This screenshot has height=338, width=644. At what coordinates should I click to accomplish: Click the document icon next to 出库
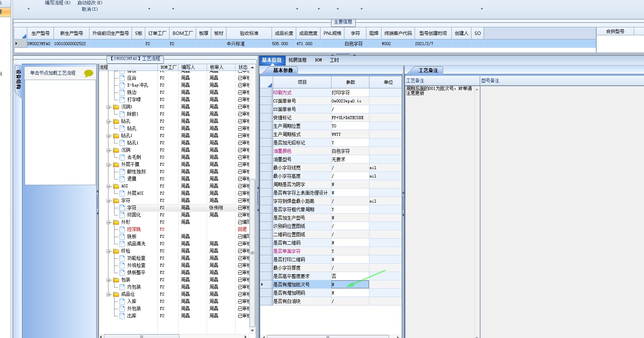click(122, 316)
